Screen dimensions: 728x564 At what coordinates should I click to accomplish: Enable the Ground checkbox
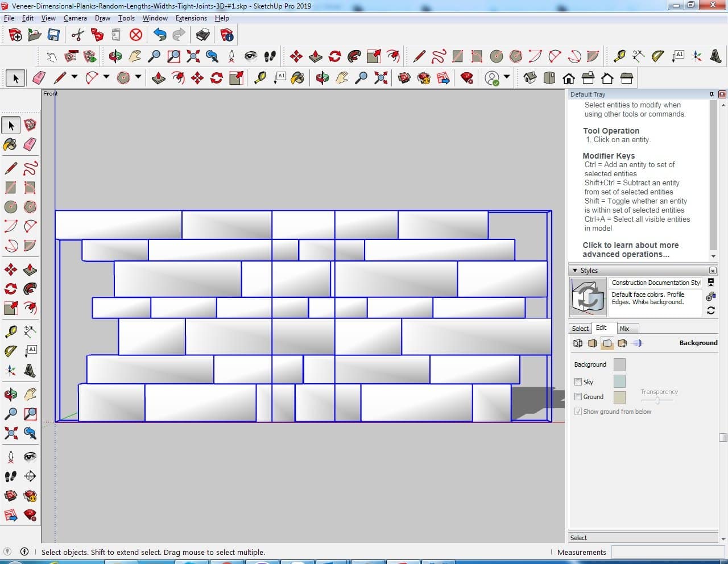pos(578,397)
